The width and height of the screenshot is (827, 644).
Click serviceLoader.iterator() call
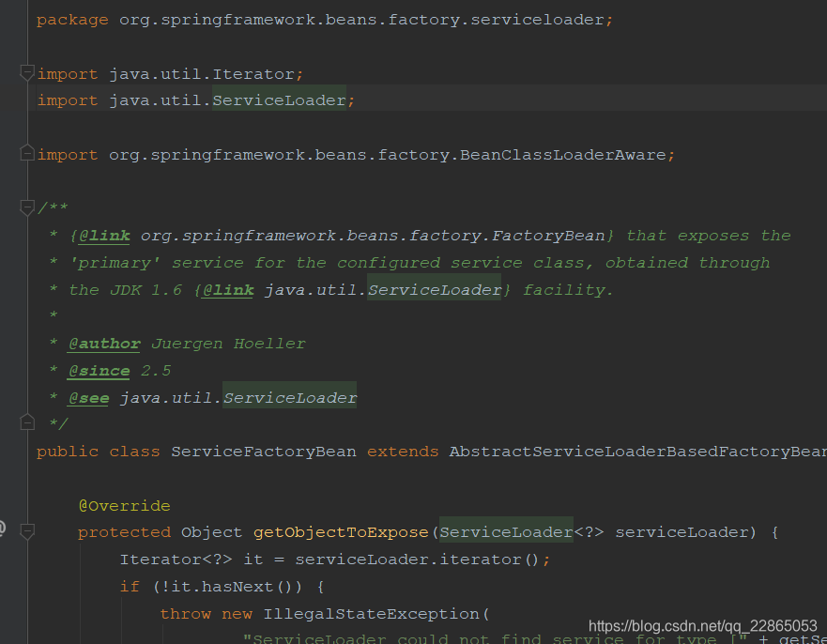pos(417,560)
